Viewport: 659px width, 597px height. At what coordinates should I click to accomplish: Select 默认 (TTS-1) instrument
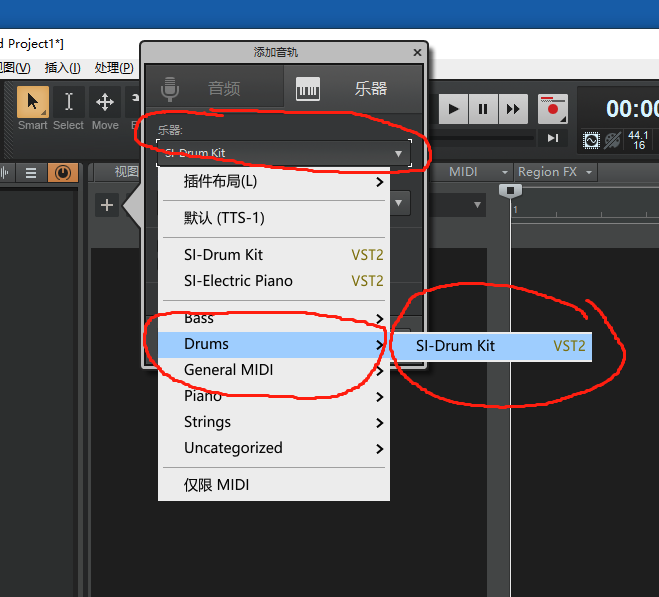274,218
